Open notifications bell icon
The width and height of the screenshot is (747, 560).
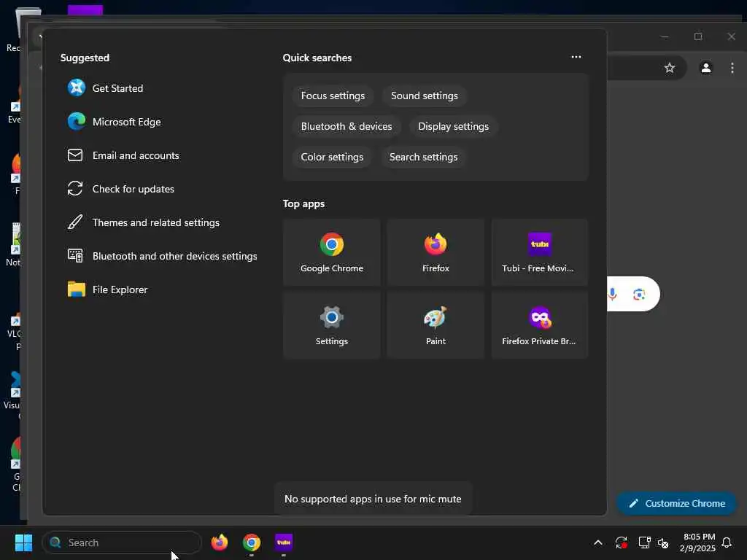pos(727,542)
